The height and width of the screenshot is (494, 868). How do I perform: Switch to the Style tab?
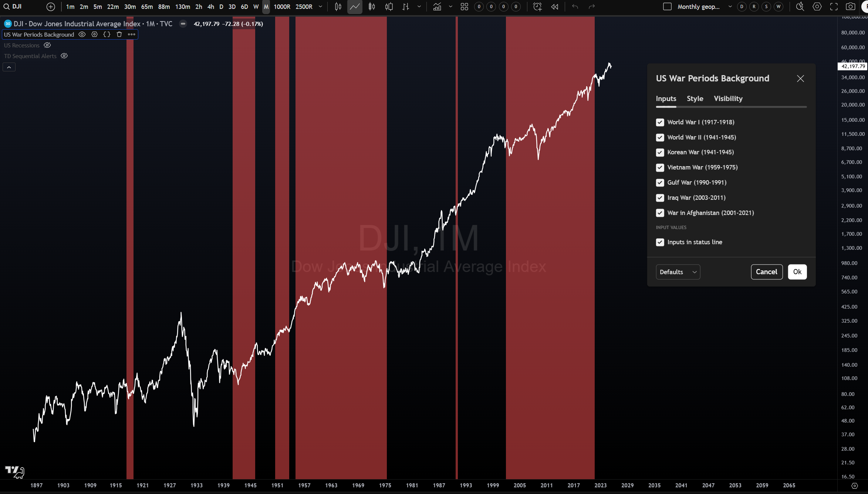tap(695, 99)
